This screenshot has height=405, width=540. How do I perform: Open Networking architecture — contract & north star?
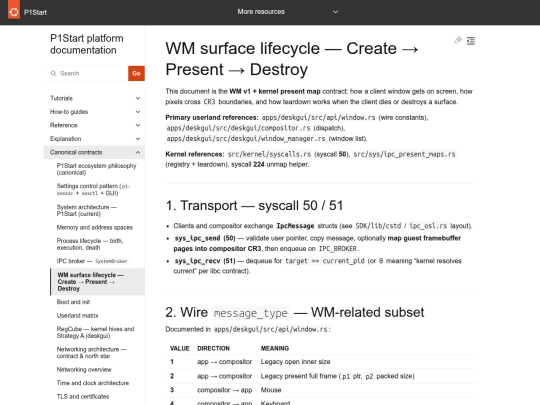[92, 352]
